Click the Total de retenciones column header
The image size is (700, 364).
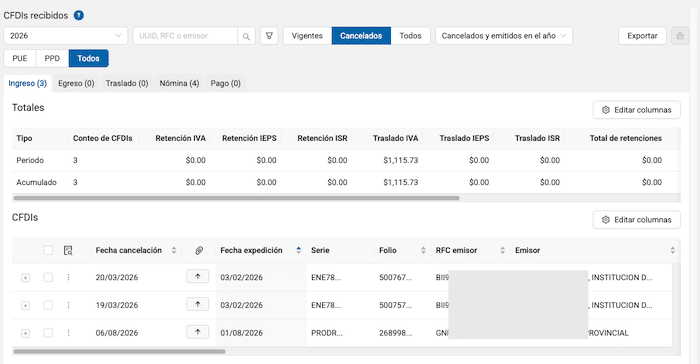point(625,138)
